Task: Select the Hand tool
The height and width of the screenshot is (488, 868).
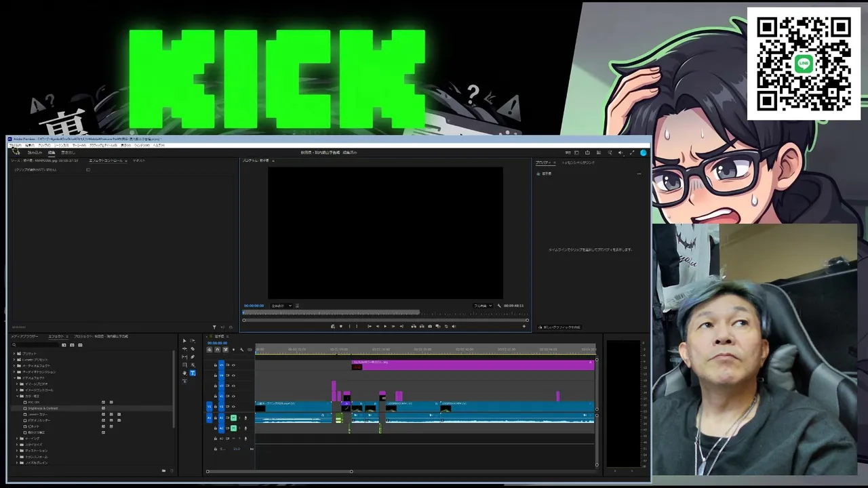Action: [x=184, y=373]
